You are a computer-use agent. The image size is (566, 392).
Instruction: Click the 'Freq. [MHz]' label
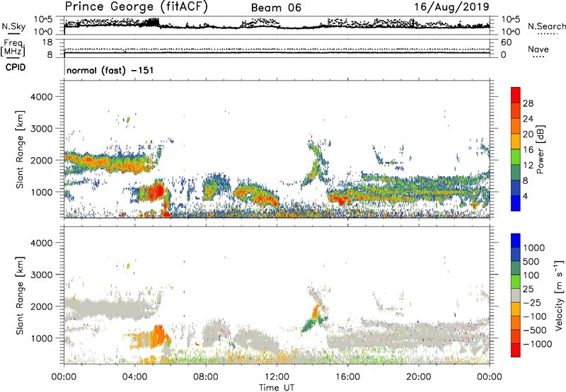click(x=13, y=48)
